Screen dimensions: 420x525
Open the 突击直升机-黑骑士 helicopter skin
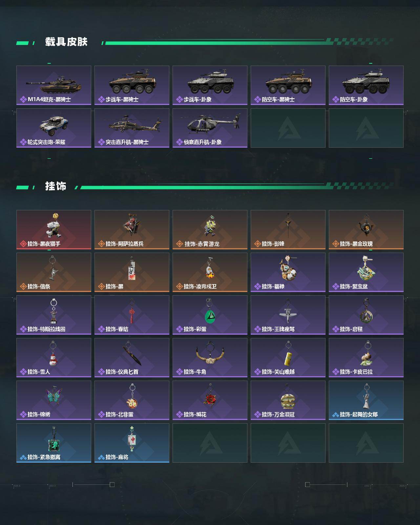coord(132,128)
